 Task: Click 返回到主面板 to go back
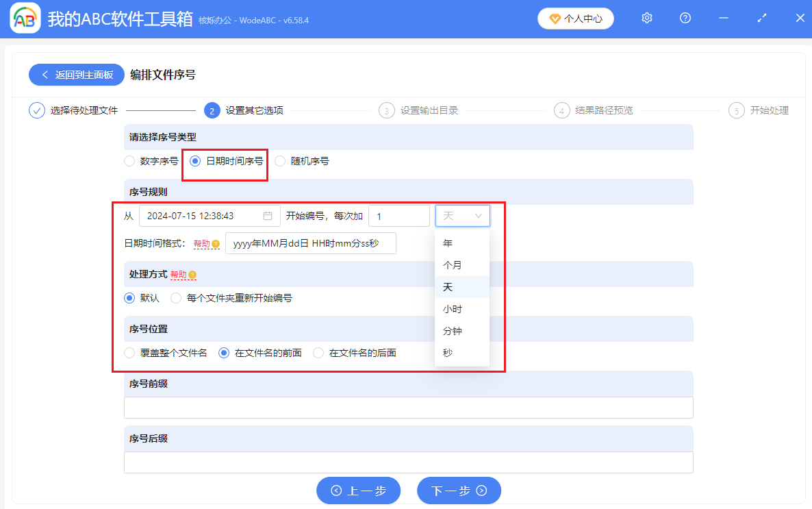tap(76, 75)
